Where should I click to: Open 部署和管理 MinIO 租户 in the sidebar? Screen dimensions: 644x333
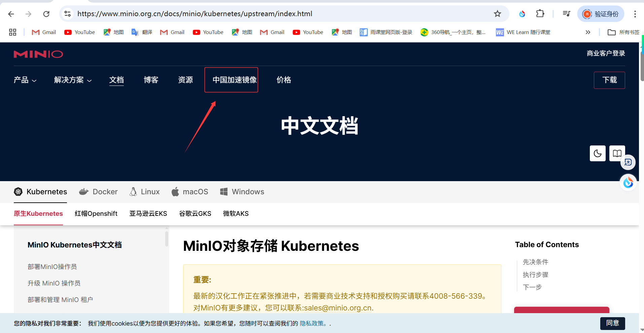(x=60, y=300)
